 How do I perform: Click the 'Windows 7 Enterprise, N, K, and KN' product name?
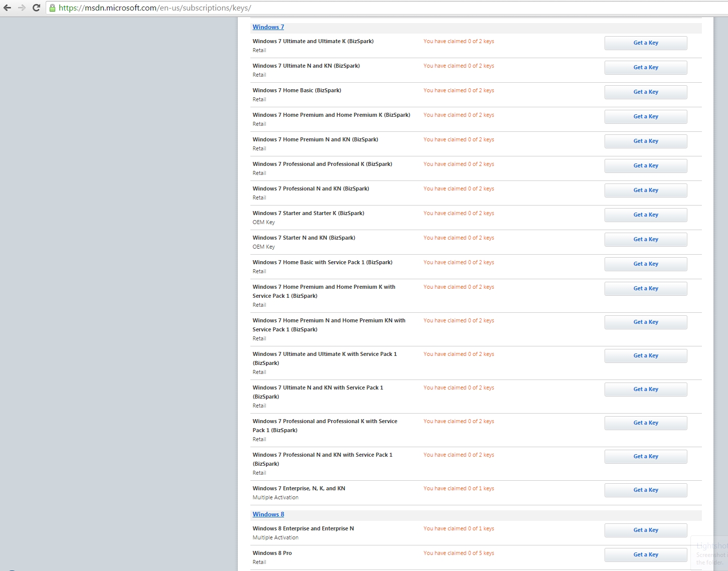coord(299,488)
